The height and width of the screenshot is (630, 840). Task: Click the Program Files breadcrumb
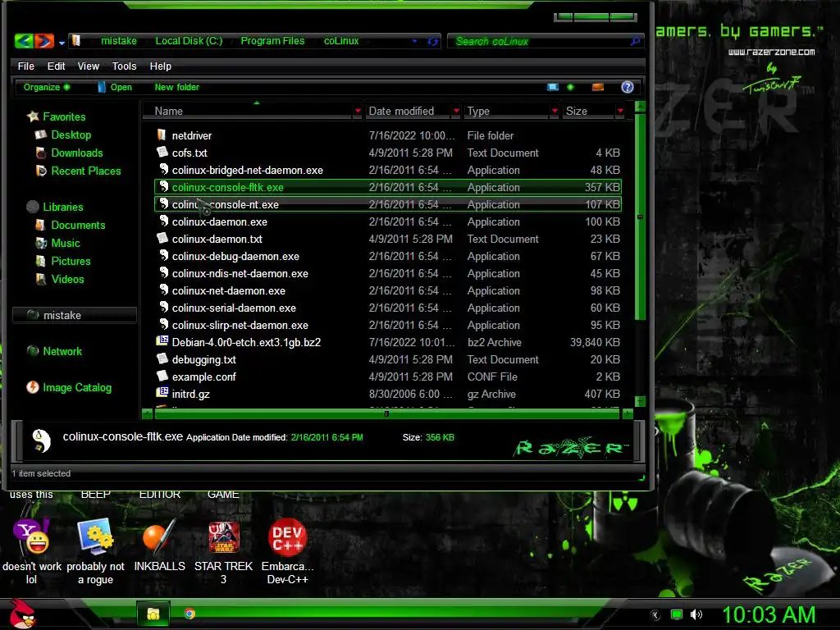pyautogui.click(x=272, y=41)
